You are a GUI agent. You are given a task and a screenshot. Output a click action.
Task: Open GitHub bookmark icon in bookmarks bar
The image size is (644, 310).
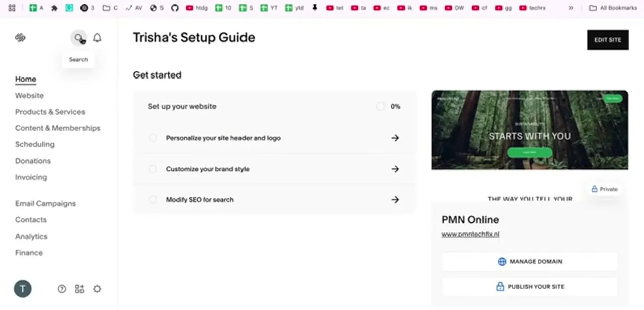pyautogui.click(x=175, y=8)
